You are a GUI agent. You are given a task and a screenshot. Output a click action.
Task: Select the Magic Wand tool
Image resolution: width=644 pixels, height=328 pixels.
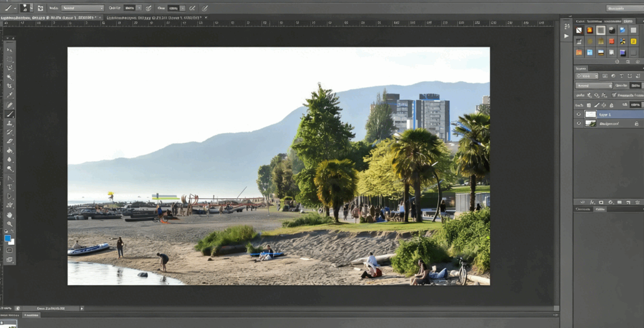[9, 77]
